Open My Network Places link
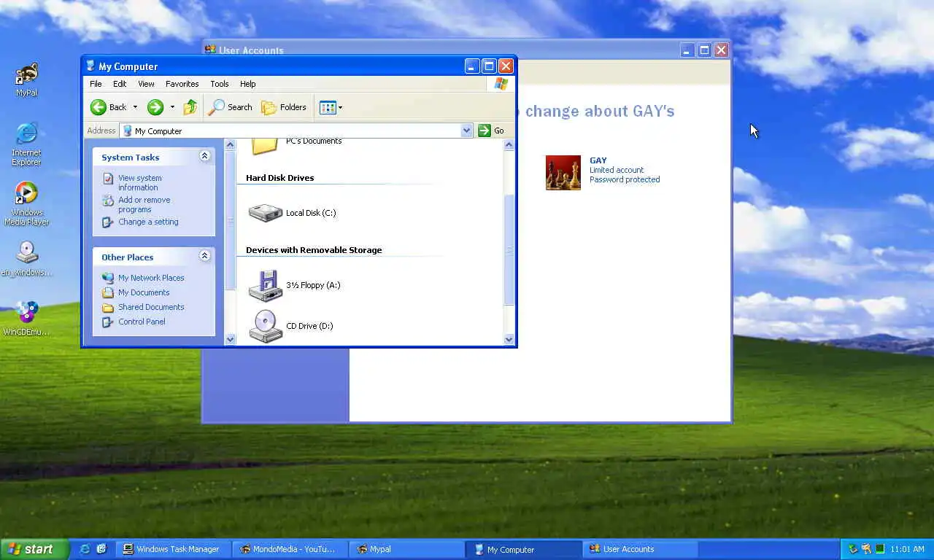Screen dimensions: 934x560 coord(151,278)
